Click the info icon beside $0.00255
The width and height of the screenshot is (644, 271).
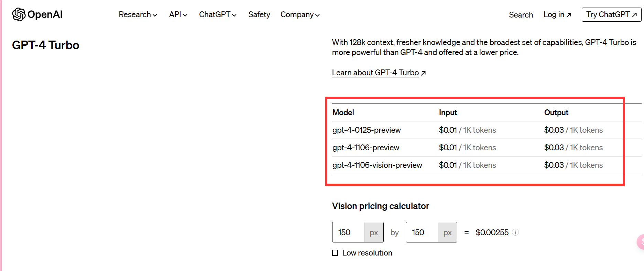click(515, 232)
